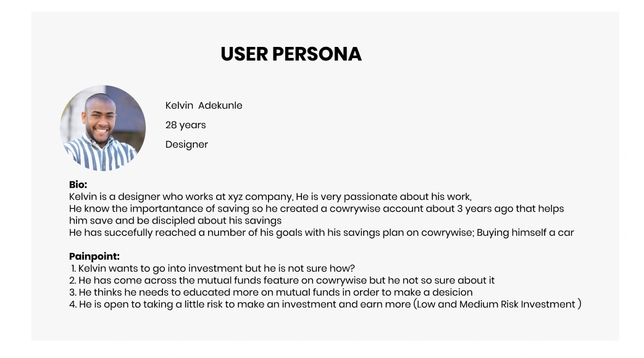Select the '28 years' age text
644x358 pixels.
(x=186, y=125)
